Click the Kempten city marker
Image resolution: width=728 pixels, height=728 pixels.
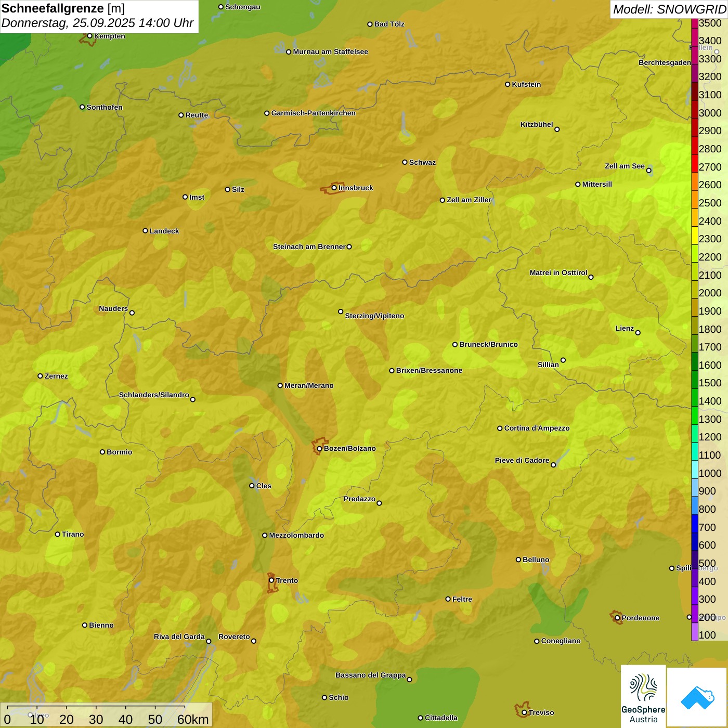(x=89, y=36)
